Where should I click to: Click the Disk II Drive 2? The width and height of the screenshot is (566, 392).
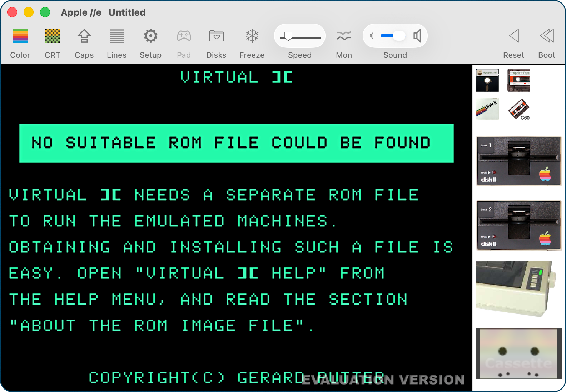tap(519, 225)
